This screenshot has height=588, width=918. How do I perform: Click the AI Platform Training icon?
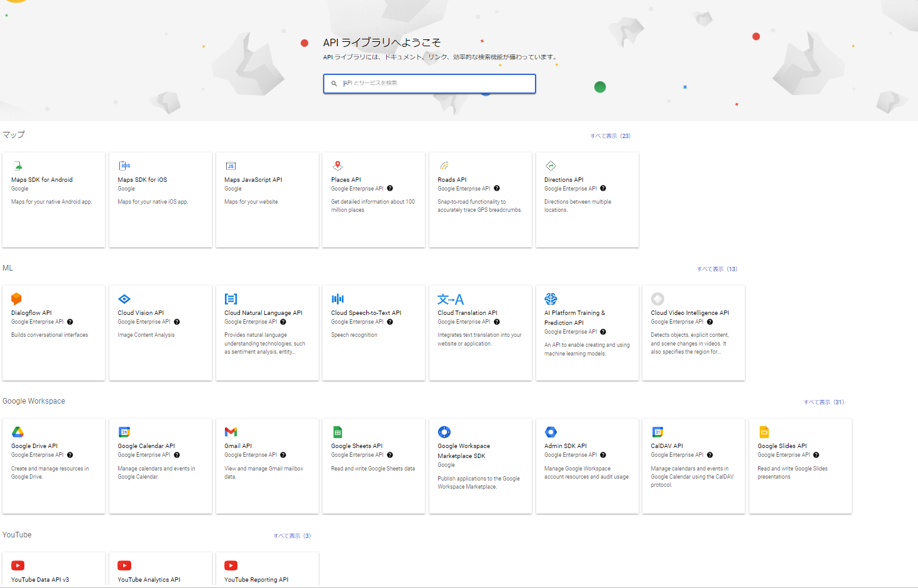coord(551,299)
